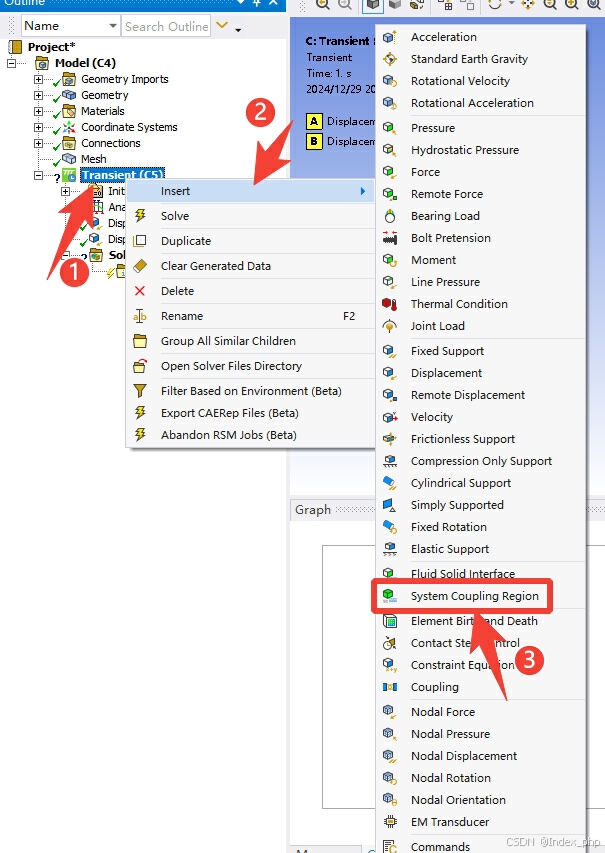This screenshot has height=853, width=605.
Task: Insert a Fixed Rotation support
Action: coord(481,527)
